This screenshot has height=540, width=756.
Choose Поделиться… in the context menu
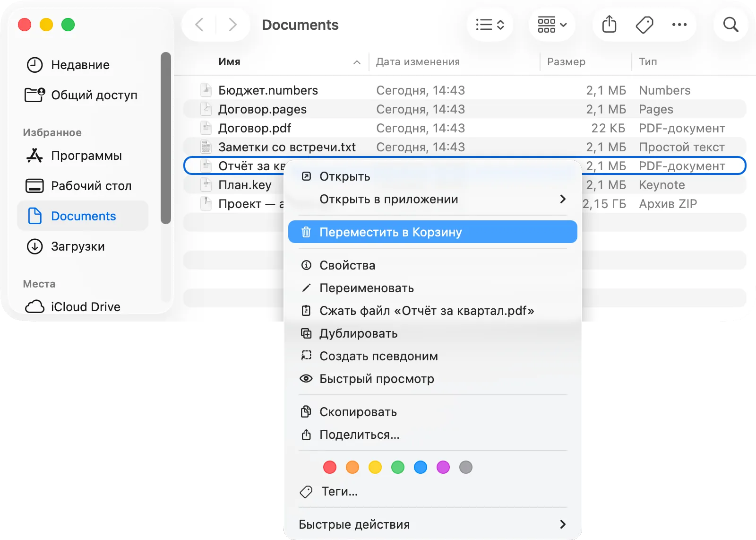(x=433, y=435)
